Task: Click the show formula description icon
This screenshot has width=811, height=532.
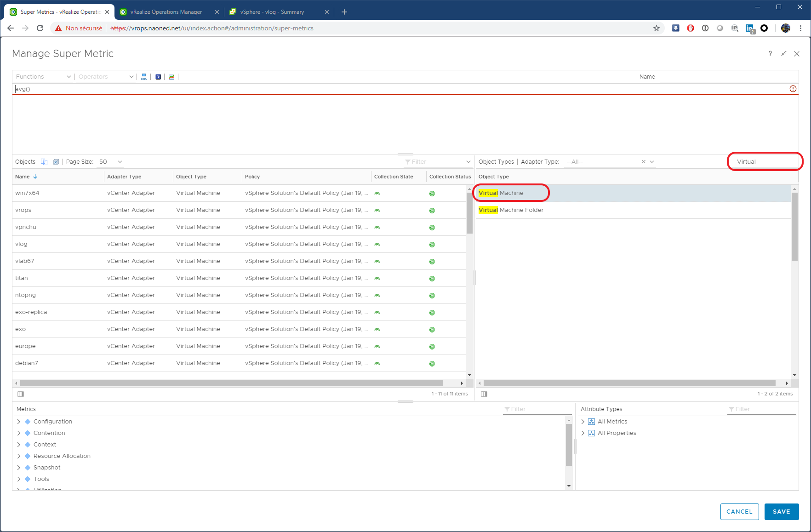Action: coord(158,77)
